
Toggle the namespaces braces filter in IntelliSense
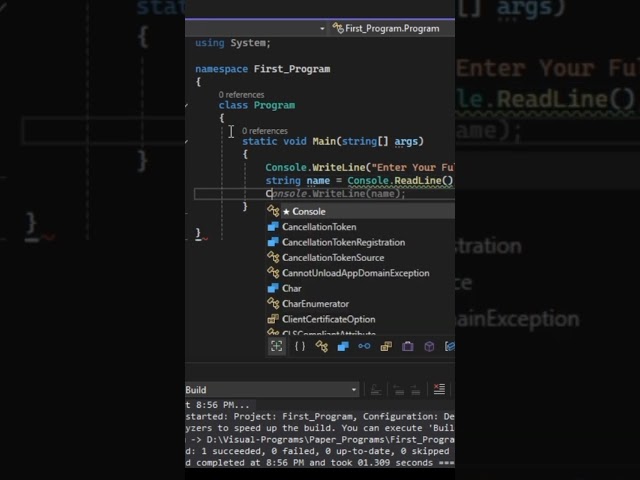pos(300,347)
